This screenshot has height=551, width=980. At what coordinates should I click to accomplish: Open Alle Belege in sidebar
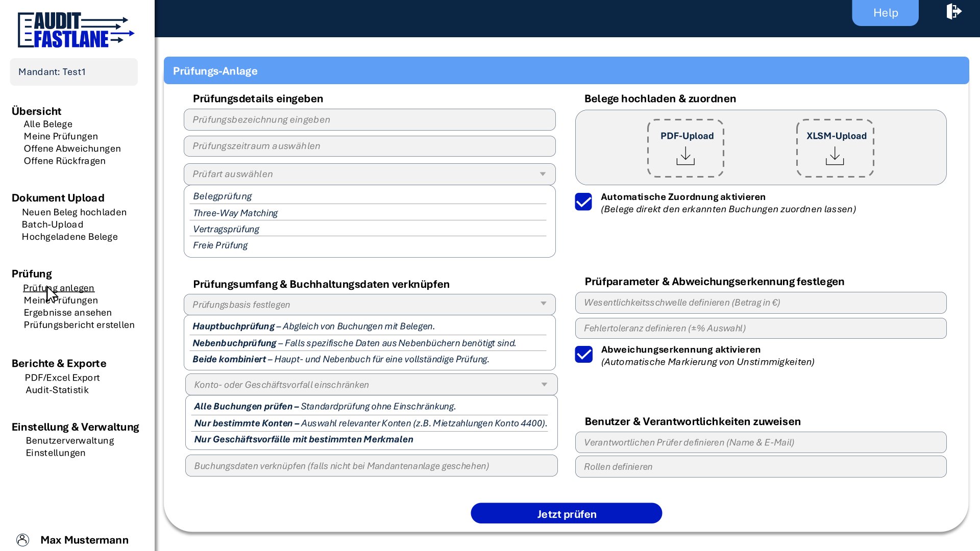pos(48,124)
